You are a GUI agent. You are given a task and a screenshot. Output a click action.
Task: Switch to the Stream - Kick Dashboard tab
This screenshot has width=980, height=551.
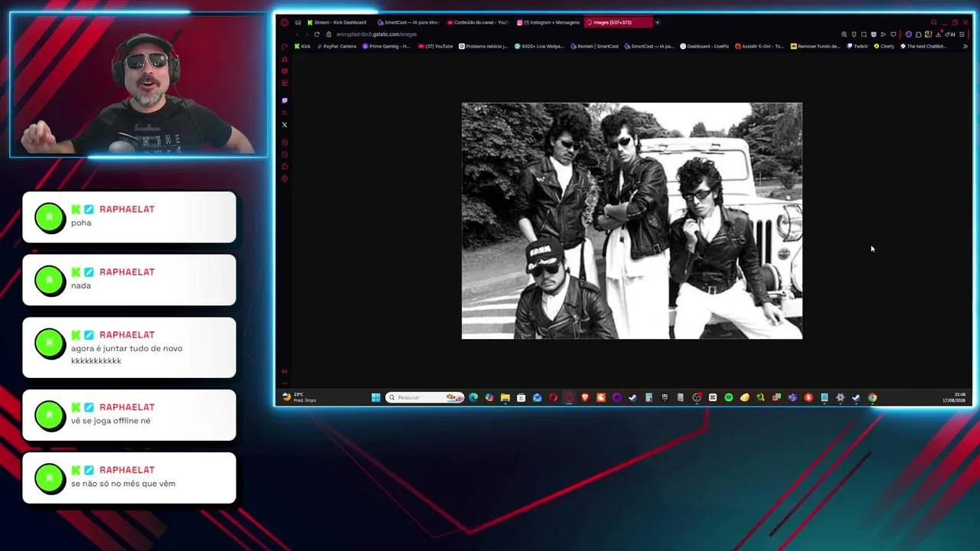(337, 22)
